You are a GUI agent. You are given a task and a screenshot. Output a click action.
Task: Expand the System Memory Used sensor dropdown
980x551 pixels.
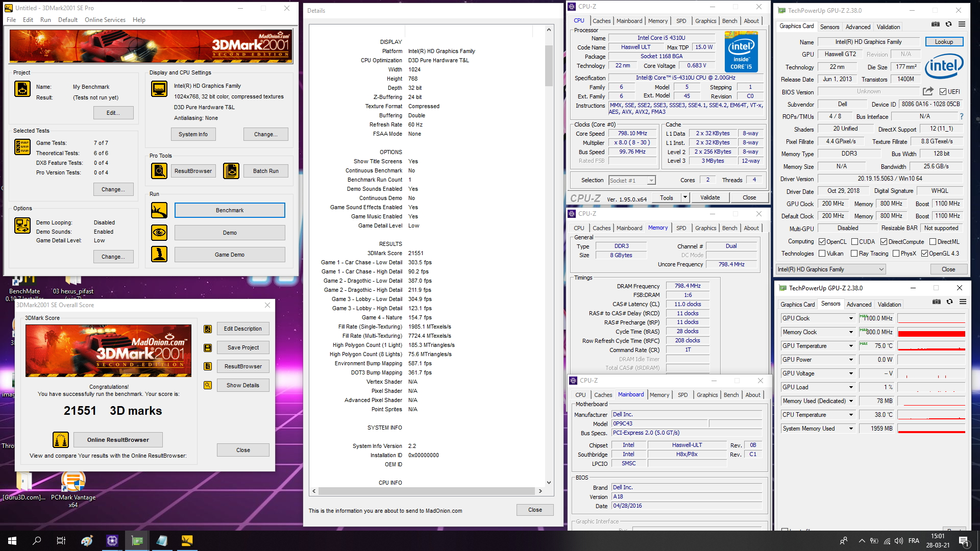pos(851,429)
